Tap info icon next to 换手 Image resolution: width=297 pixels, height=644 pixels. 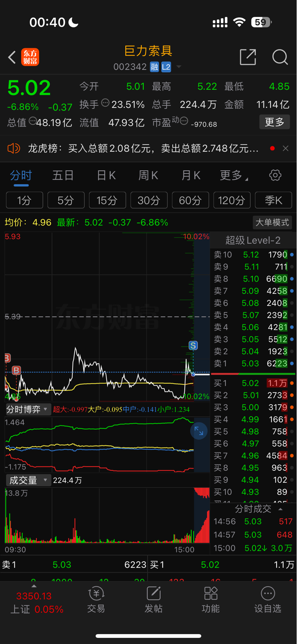click(x=105, y=103)
